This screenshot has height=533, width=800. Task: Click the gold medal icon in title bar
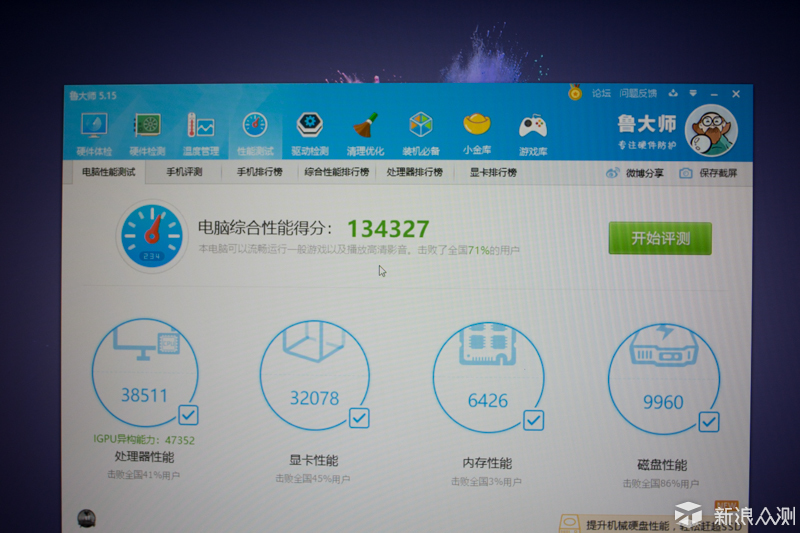pyautogui.click(x=575, y=93)
